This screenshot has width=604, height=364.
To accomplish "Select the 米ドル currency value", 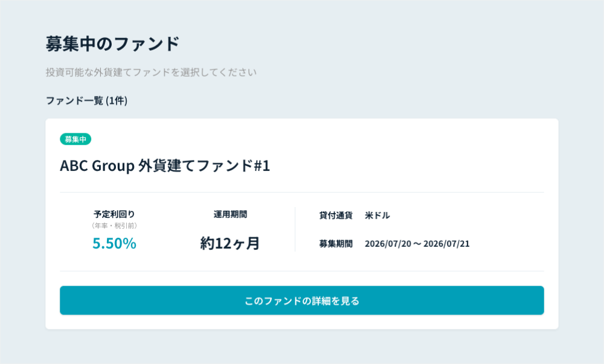I will (377, 215).
